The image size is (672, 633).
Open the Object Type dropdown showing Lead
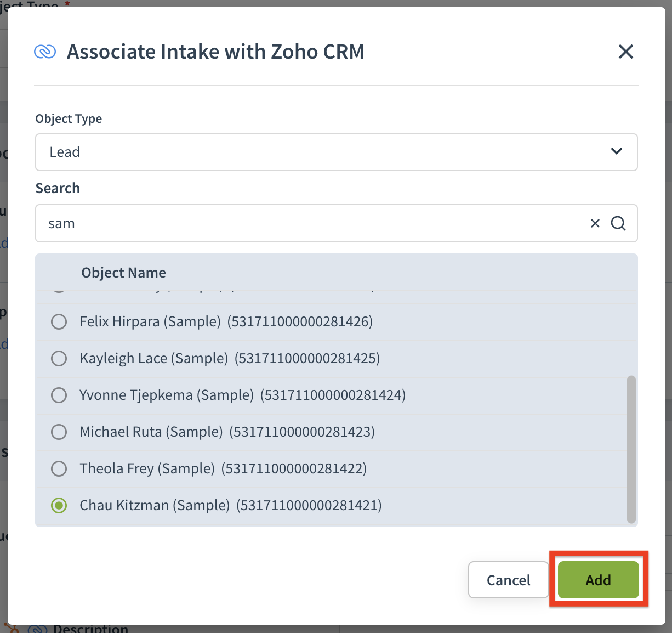tap(336, 152)
